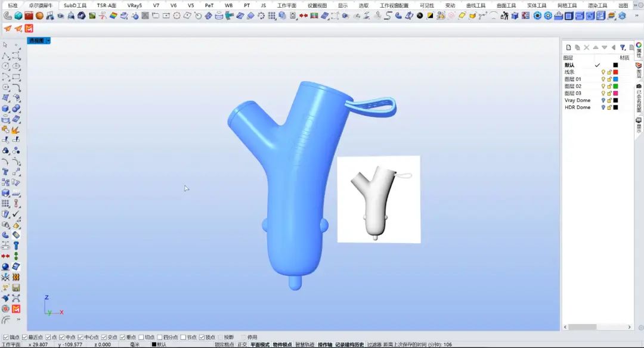Click the orange sphere icon in toolbar
Viewport: 644px width, 348px height.
click(39, 15)
